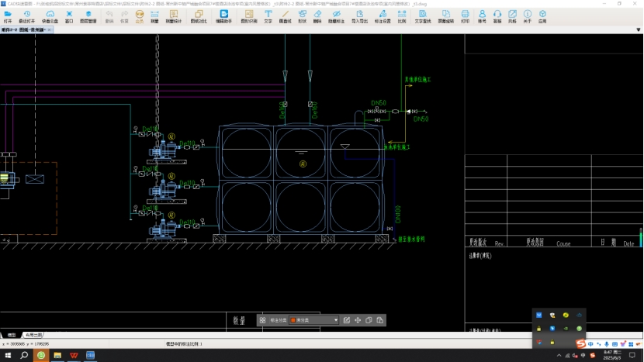Expand the 未分类 annotation category dropdown
The height and width of the screenshot is (362, 644).
(x=336, y=320)
